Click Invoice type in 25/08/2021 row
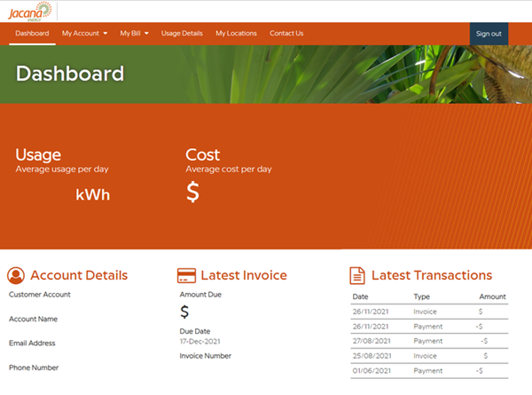532x395 pixels. pyautogui.click(x=425, y=356)
